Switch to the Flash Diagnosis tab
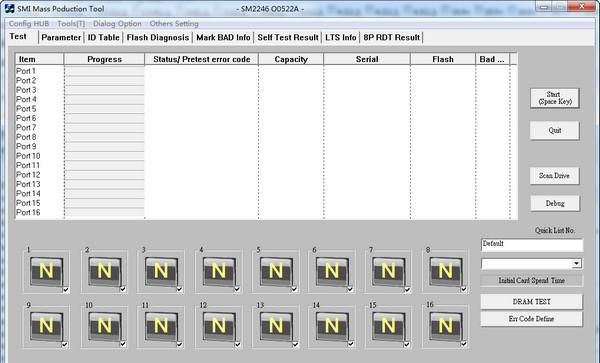This screenshot has height=363, width=600. (158, 37)
